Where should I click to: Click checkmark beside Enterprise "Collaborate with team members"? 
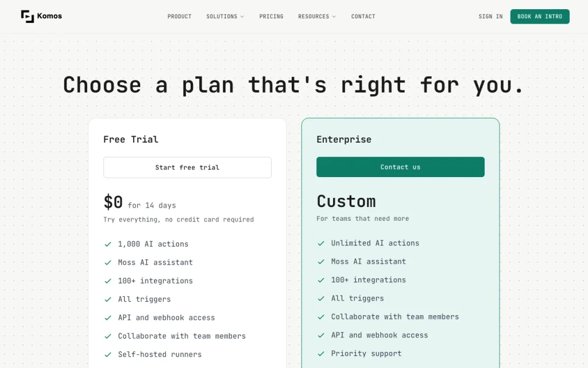(321, 317)
